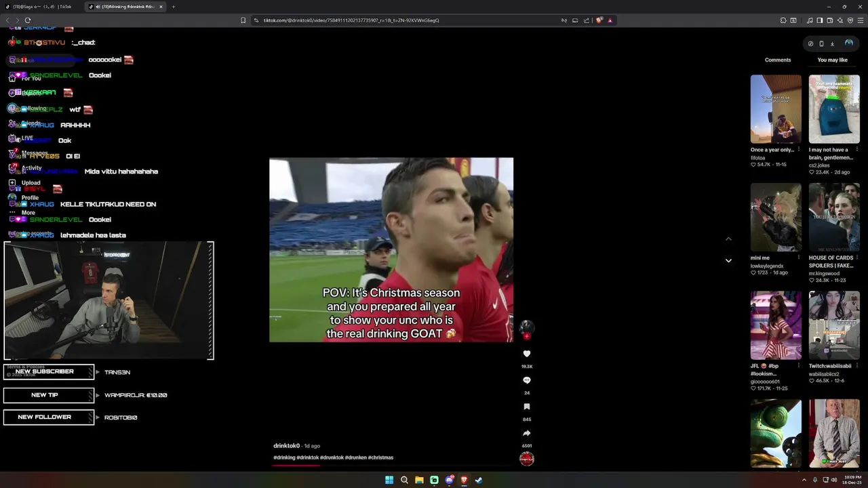Open Brave Shields lion icon
Image resolution: width=868 pixels, height=488 pixels.
point(599,20)
